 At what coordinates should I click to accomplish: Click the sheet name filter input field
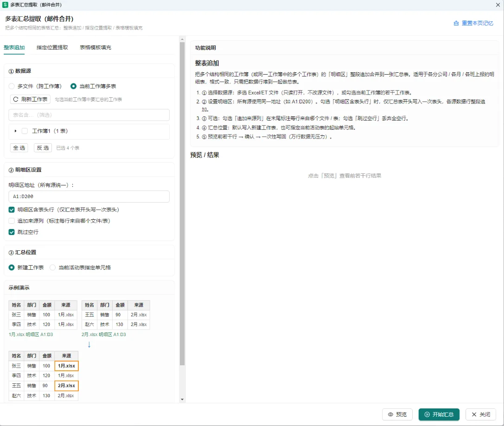(x=89, y=115)
